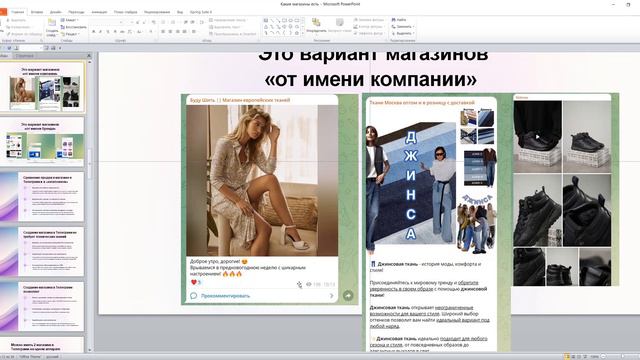Select slide thumbnail «от имени бренда»
Image resolution: width=640 pixels, height=360 pixels.
pos(42,142)
